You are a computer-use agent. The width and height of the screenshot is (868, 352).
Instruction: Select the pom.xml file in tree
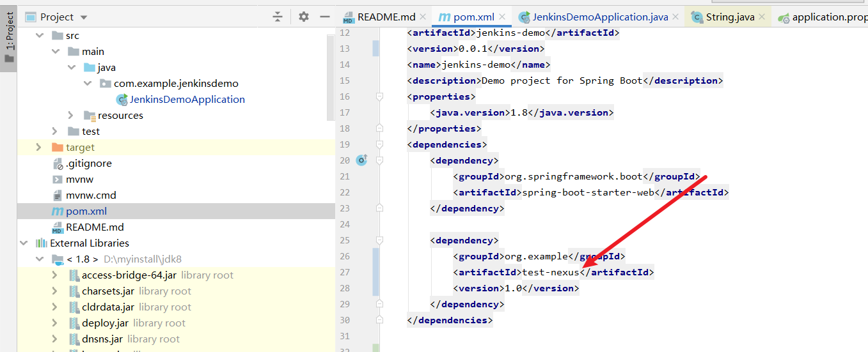coord(86,211)
